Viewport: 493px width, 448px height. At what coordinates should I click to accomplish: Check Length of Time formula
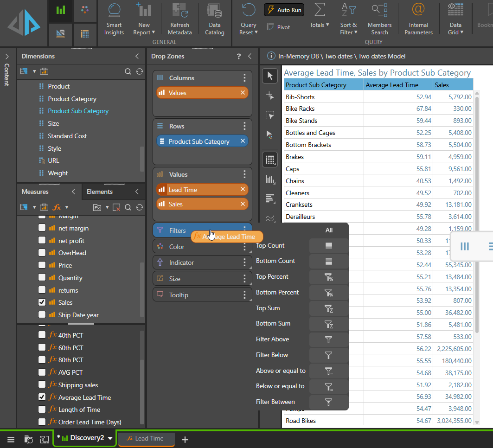tap(42, 410)
